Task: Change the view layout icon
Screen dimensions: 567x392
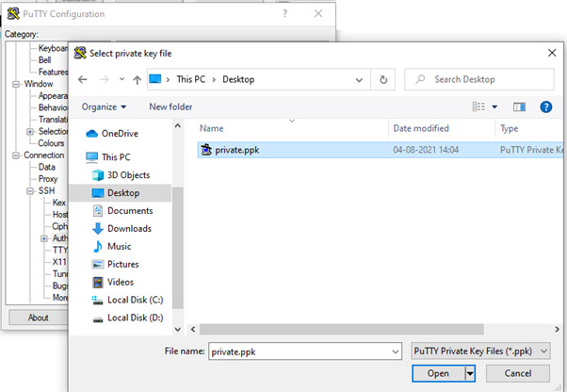Action: click(x=478, y=106)
